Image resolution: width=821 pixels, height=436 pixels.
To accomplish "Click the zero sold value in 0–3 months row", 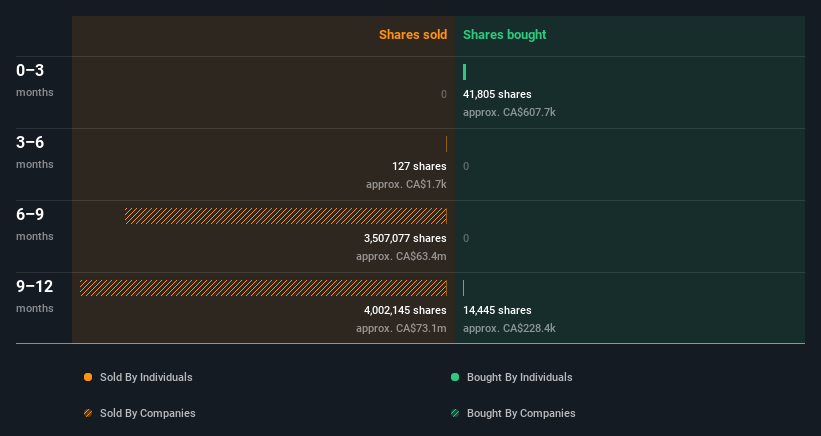I will pyautogui.click(x=444, y=94).
